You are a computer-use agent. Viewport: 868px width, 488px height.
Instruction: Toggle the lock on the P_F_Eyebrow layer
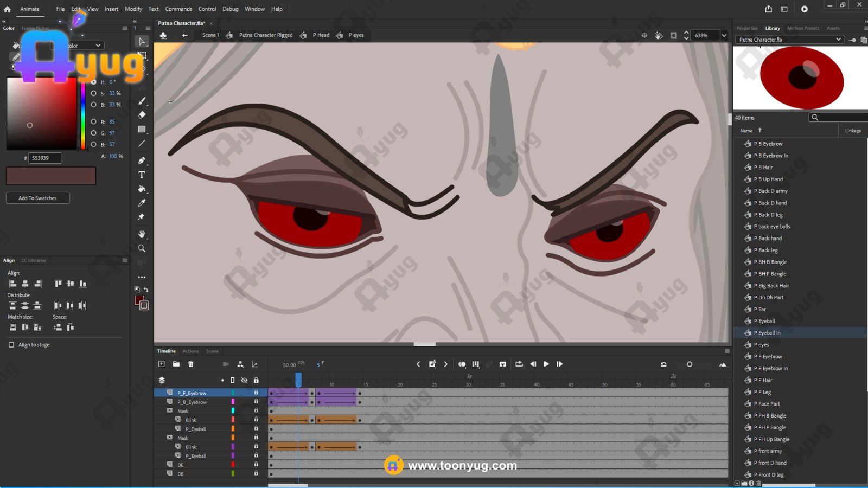pos(256,393)
